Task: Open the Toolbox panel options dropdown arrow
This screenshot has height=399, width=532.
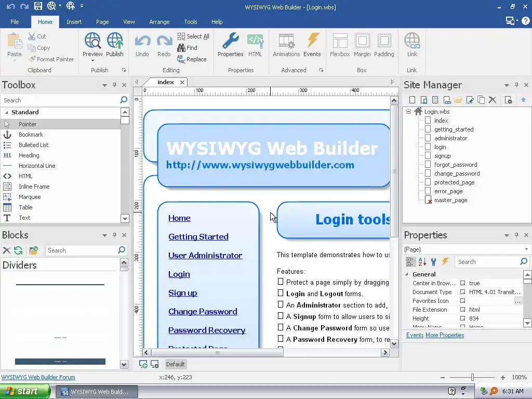Action: (x=104, y=85)
